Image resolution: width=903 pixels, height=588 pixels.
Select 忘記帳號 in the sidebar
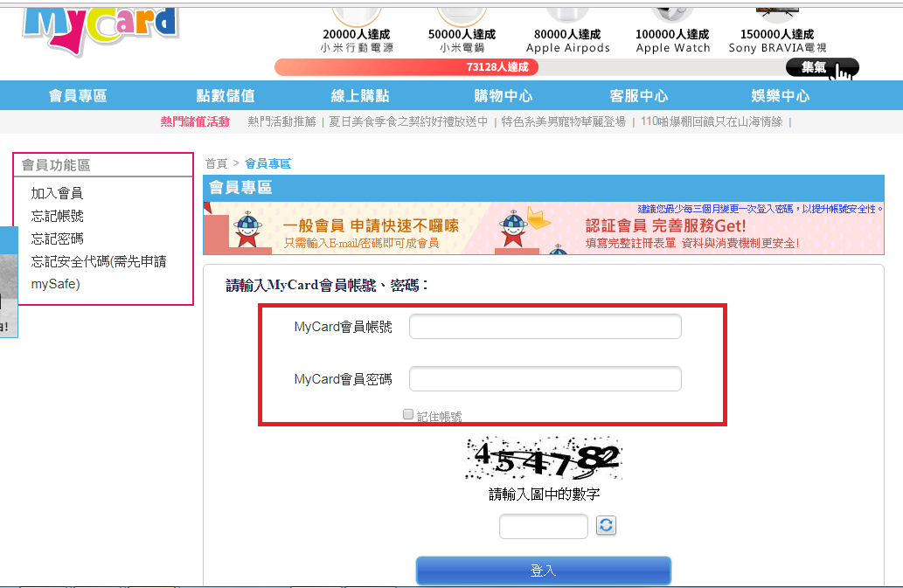57,217
